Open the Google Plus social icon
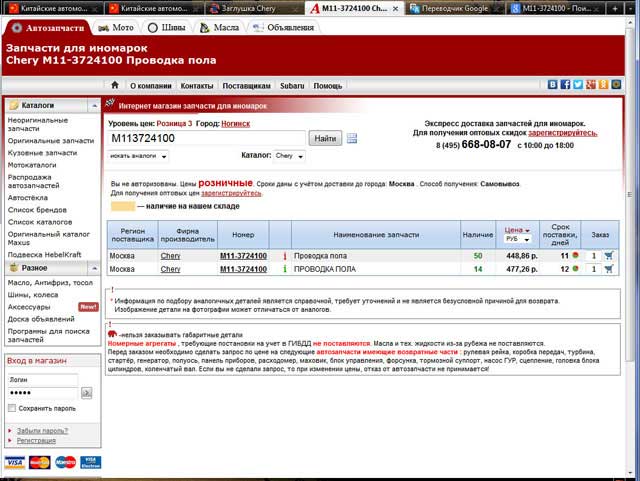Viewport: 640px width, 481px height. click(x=591, y=85)
